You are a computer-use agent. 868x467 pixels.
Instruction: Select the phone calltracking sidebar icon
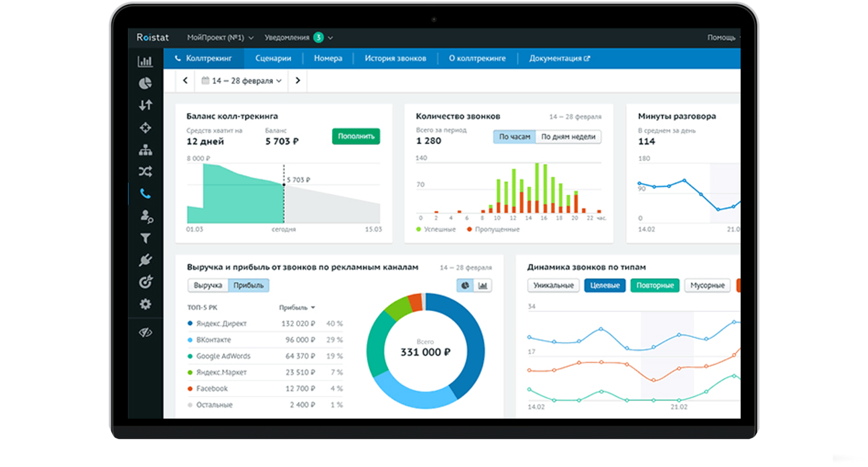pyautogui.click(x=145, y=194)
